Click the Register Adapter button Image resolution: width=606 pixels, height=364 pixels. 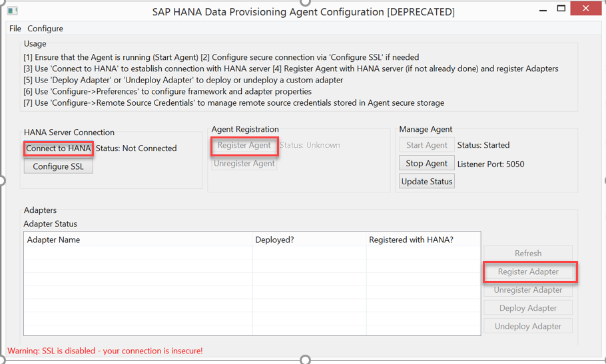(x=528, y=272)
